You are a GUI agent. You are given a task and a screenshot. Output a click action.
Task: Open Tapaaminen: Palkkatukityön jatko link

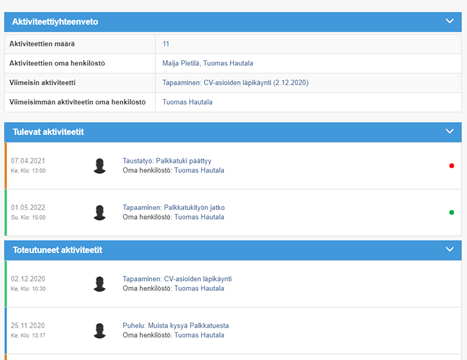point(174,207)
